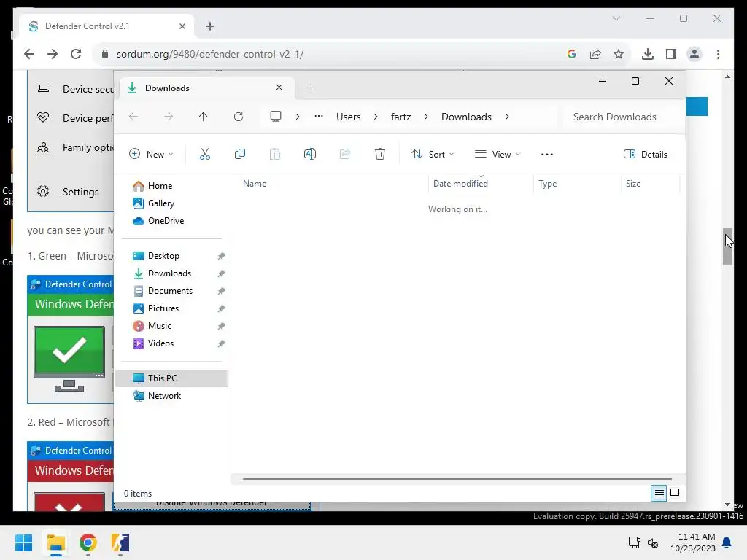Open OneDrive in the navigation pane
The width and height of the screenshot is (747, 560).
(172, 220)
